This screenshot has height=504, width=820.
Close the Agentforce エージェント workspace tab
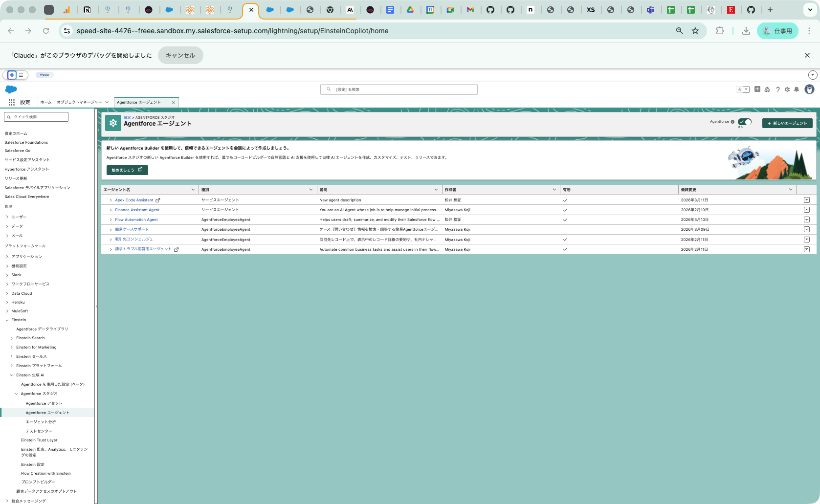click(x=173, y=103)
